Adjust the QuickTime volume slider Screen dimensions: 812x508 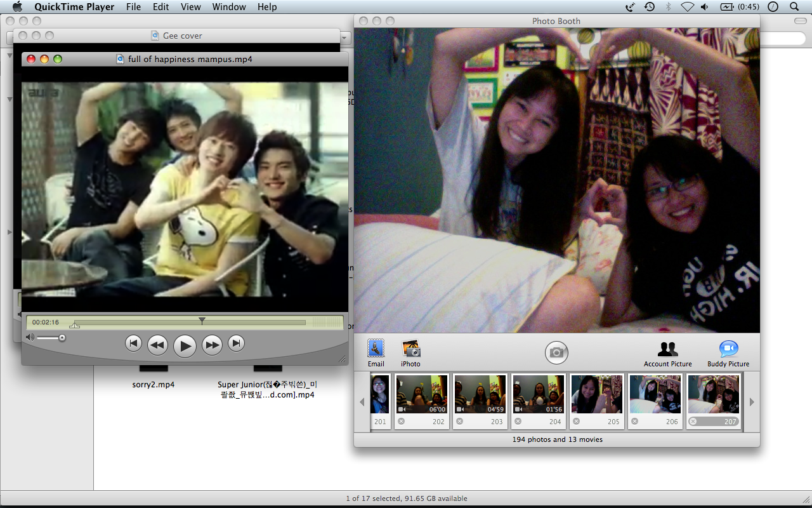coord(51,338)
